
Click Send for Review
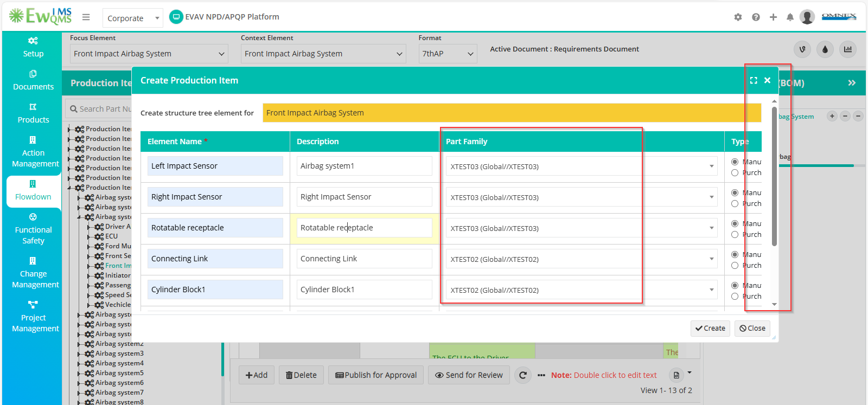point(469,375)
